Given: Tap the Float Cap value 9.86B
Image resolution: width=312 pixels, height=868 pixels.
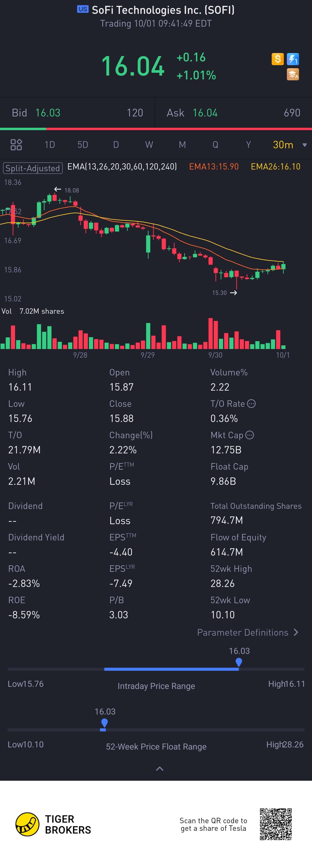Looking at the screenshot, I should tap(223, 481).
